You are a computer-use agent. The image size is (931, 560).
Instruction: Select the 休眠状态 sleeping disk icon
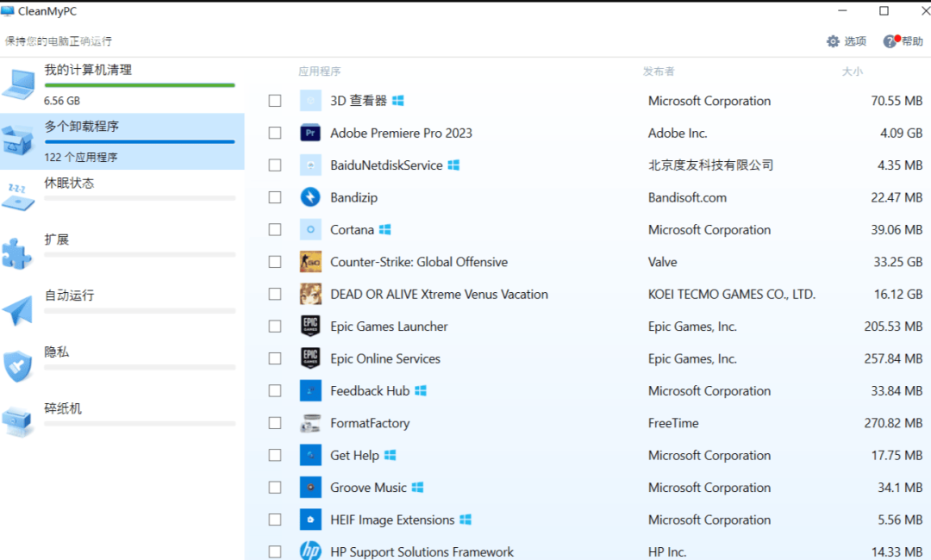click(x=18, y=197)
